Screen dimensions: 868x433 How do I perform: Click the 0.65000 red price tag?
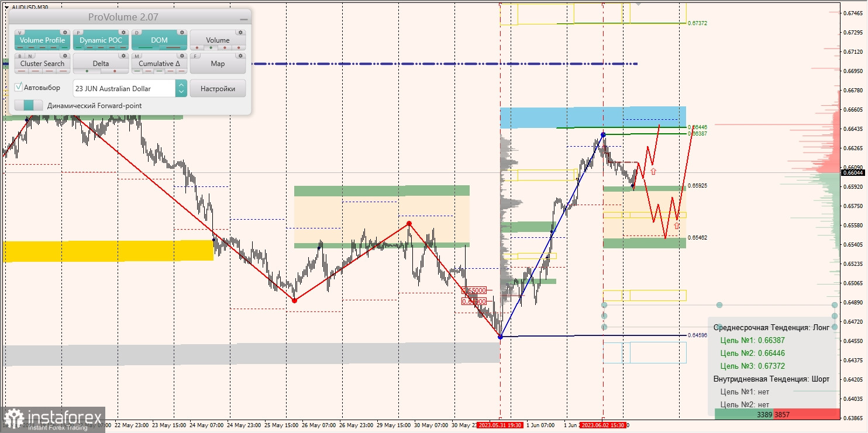tap(474, 290)
